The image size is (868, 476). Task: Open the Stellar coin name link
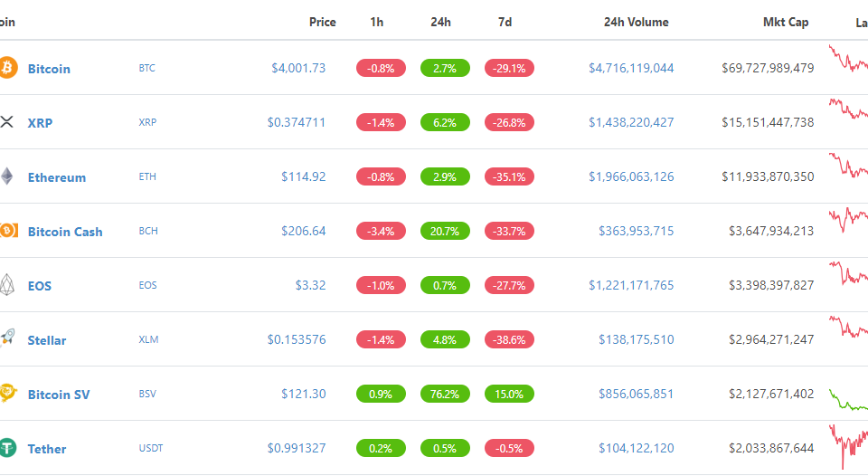47,340
